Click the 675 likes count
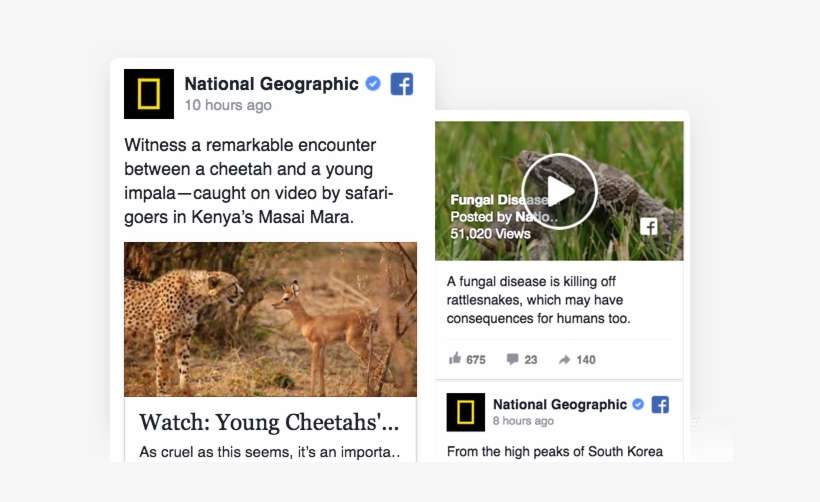 (x=476, y=360)
